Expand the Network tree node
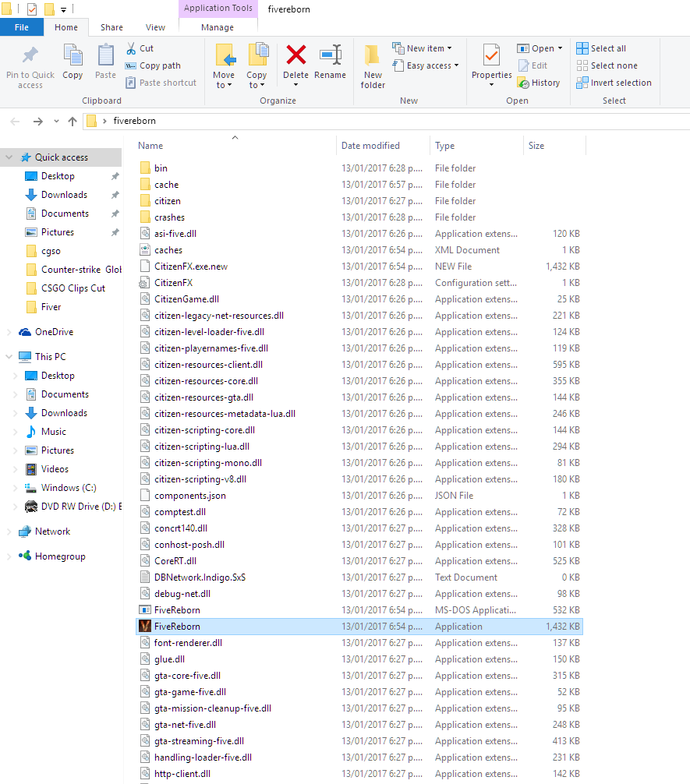Viewport: 690px width, 784px height. pos(9,531)
